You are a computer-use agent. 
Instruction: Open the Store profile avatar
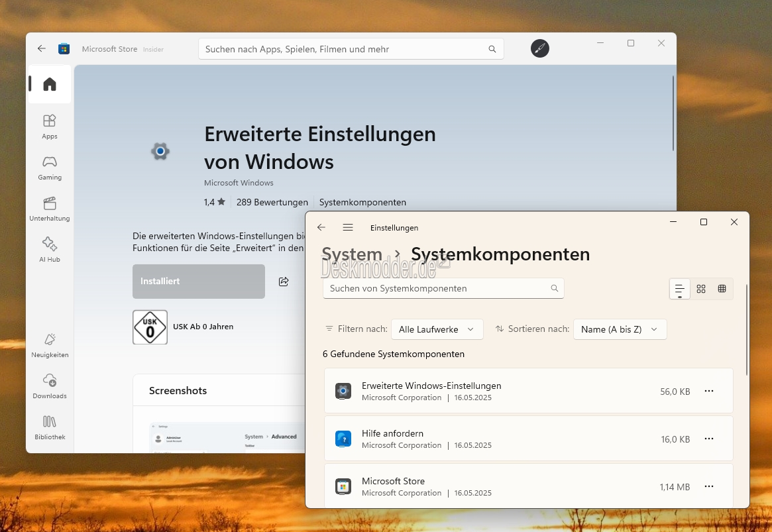tap(540, 48)
